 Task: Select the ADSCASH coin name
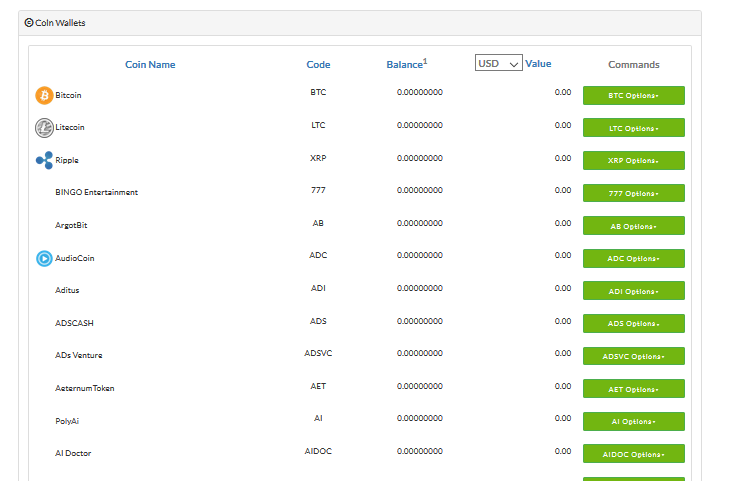[x=74, y=323]
